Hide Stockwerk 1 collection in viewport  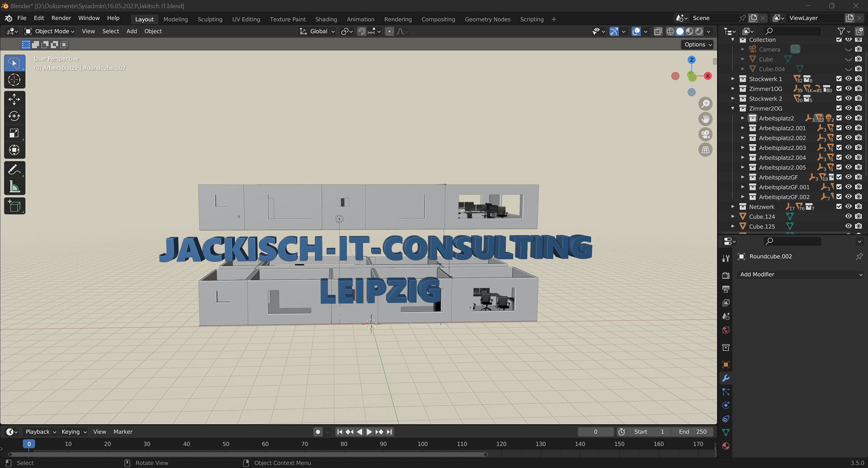849,79
